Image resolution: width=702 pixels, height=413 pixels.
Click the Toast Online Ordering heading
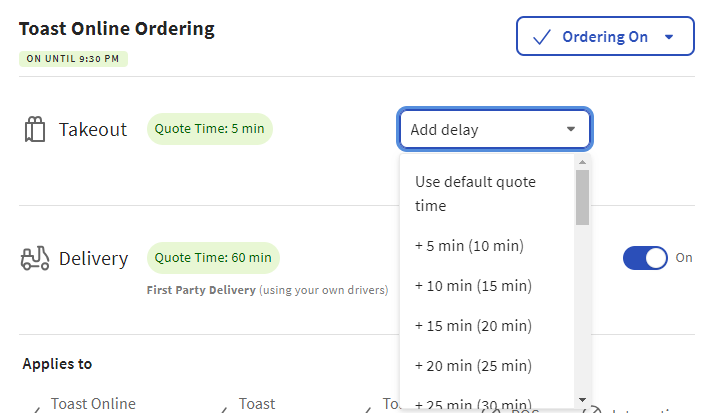pos(117,28)
